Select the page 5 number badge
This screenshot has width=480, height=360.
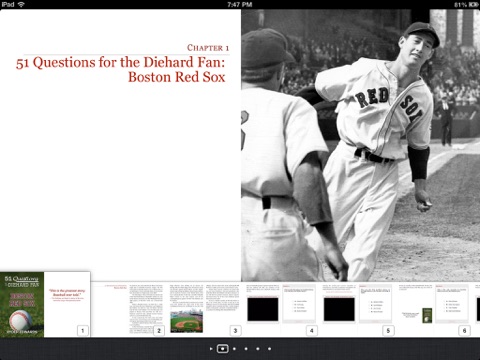pos(388,330)
